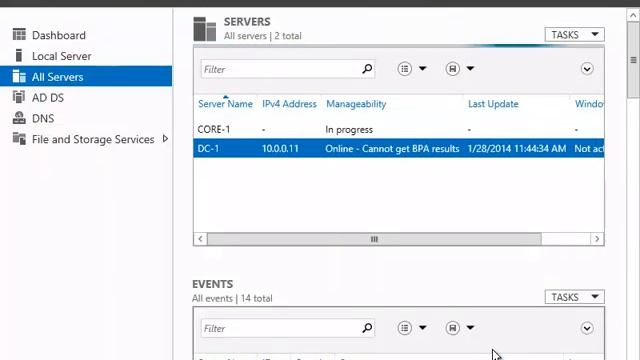Viewport: 640px width, 360px height.
Task: Expand Servers criteria dropdown arrow
Action: (x=422, y=69)
